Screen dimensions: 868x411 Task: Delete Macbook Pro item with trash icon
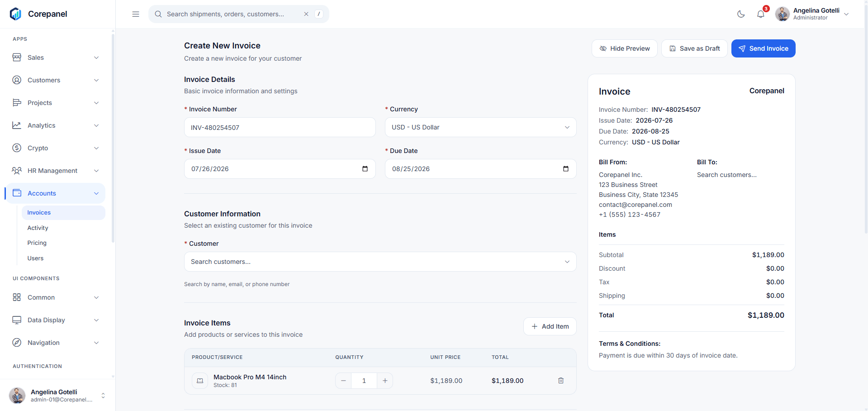[561, 381]
